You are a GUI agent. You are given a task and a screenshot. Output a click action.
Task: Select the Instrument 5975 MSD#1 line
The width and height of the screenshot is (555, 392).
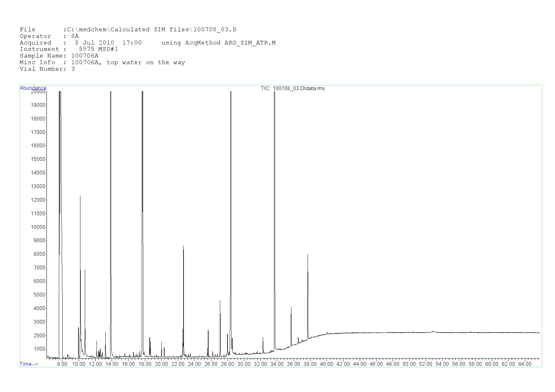[x=69, y=49]
